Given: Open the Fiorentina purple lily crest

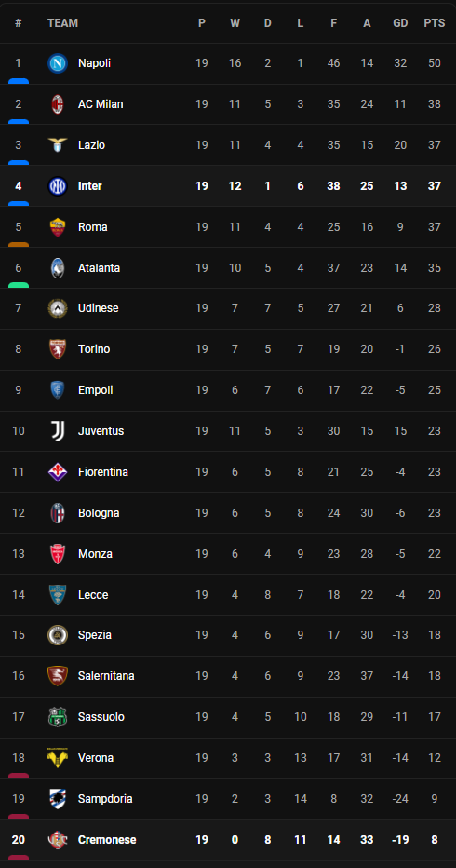Looking at the screenshot, I should pos(58,471).
